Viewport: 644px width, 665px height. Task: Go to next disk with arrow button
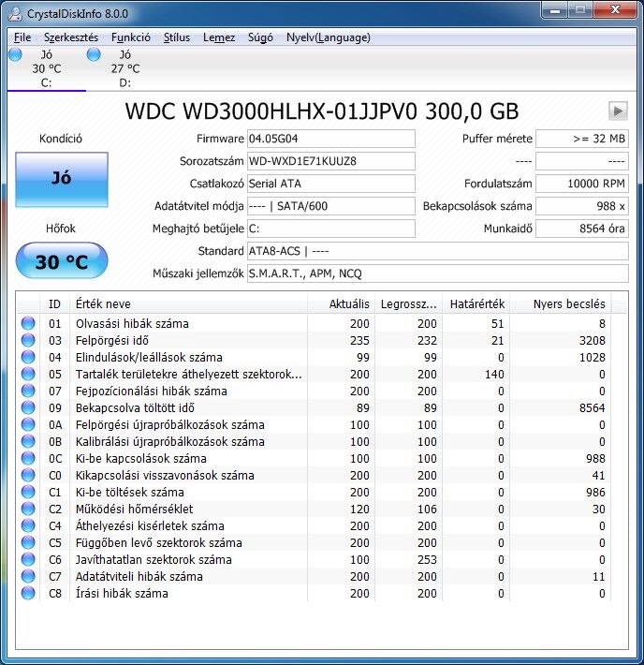(x=618, y=111)
